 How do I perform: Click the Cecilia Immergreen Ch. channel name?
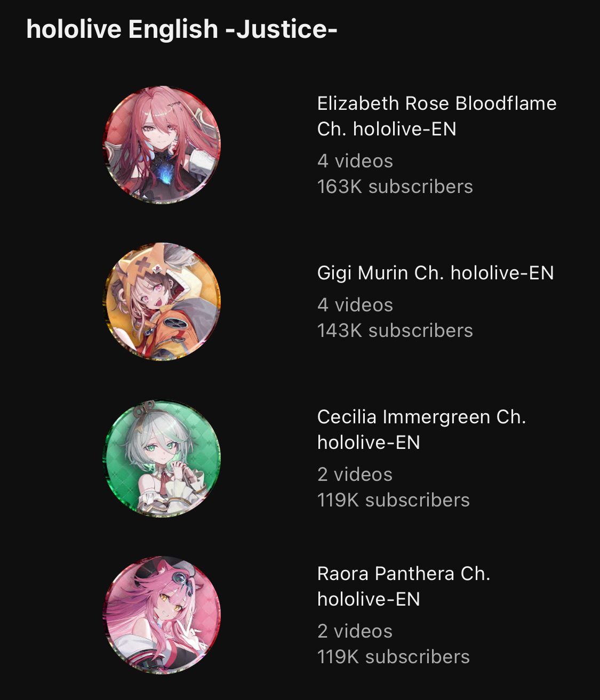[421, 430]
